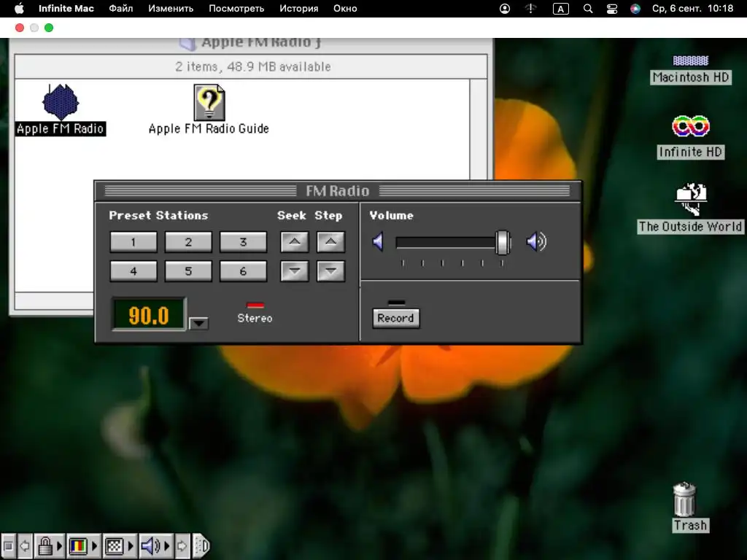747x560 pixels.
Task: Tune to preset station 5
Action: (x=188, y=271)
